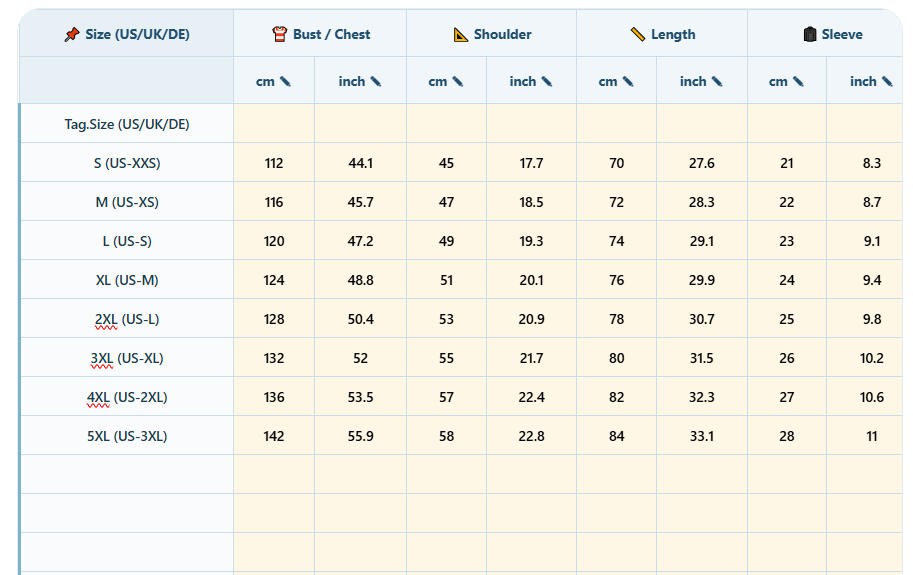
Task: Click the 2XL (US-L) size label cell
Action: coord(127,319)
